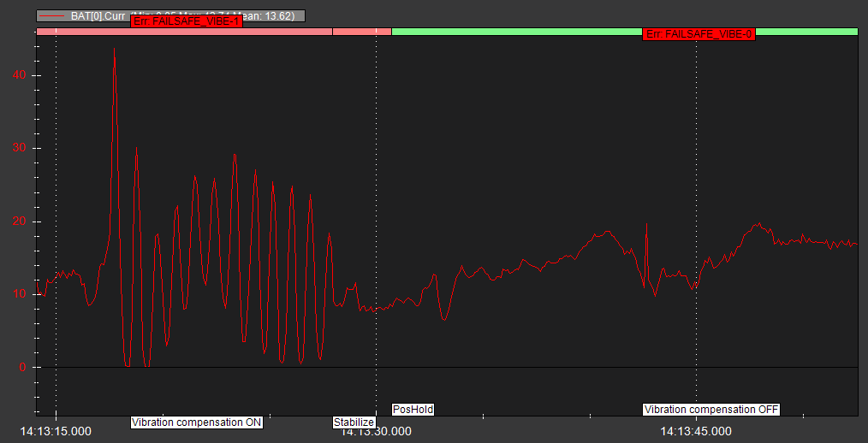Click the 'Vibration compensation ON' event label
This screenshot has height=443, width=868.
click(196, 422)
